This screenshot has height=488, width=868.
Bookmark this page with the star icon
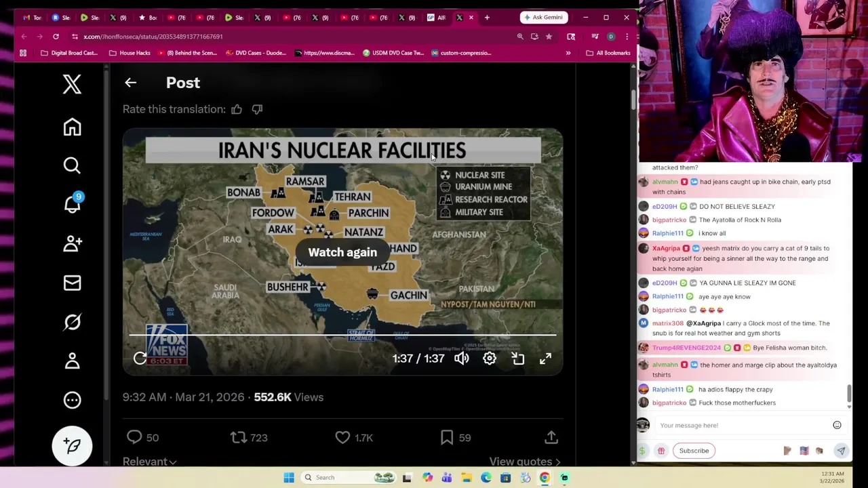coord(549,37)
